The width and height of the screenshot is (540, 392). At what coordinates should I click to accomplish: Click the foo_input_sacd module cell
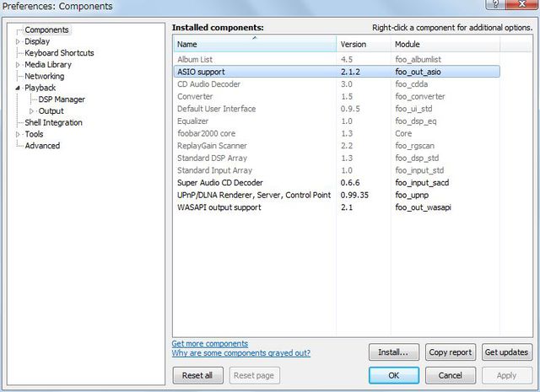pos(422,183)
